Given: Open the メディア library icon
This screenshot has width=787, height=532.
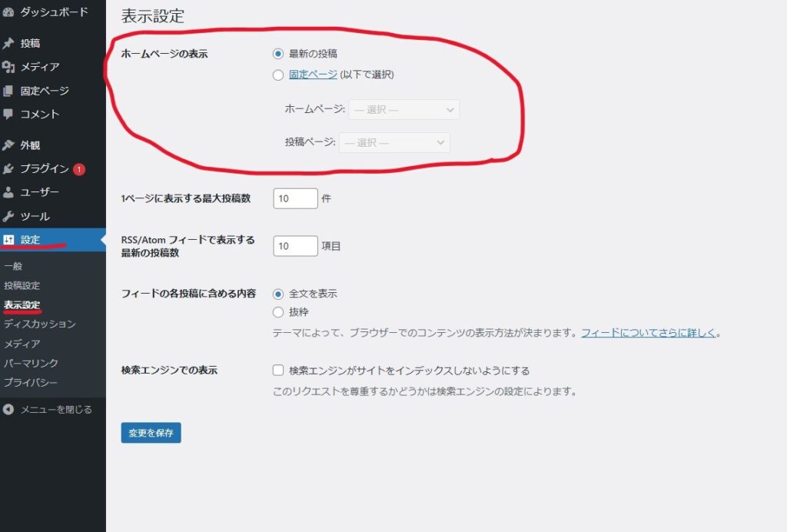Looking at the screenshot, I should point(8,67).
